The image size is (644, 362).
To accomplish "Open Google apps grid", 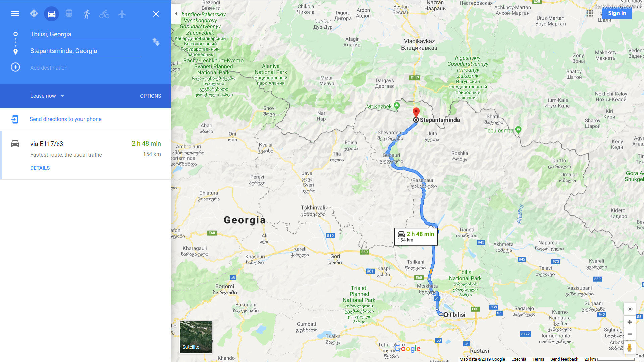I will [x=590, y=13].
